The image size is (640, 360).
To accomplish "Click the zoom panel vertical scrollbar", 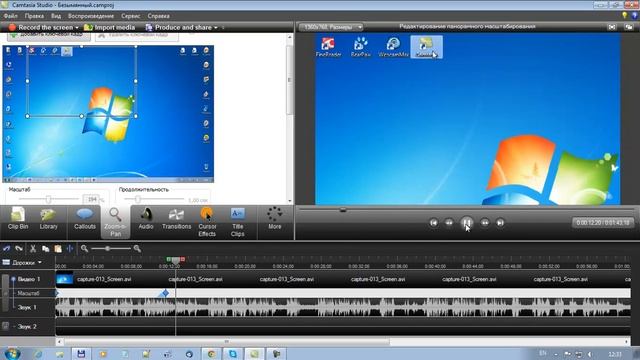I will [289, 80].
